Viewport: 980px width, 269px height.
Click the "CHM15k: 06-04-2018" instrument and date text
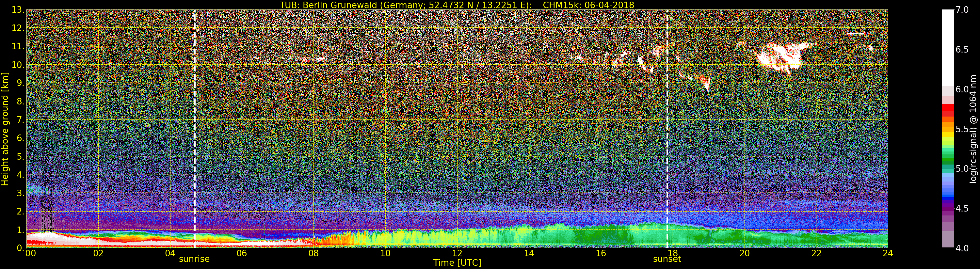click(x=588, y=5)
